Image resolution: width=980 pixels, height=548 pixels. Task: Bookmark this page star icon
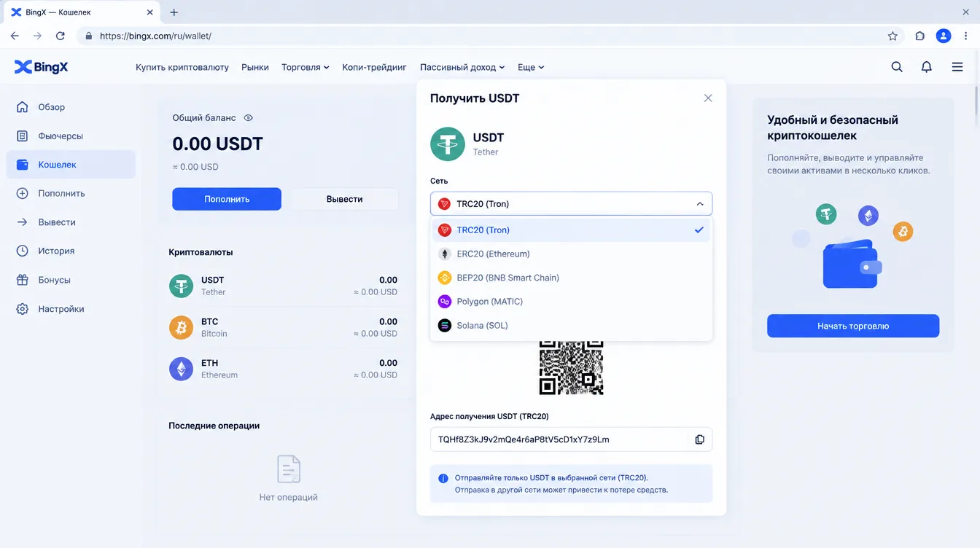pos(892,36)
